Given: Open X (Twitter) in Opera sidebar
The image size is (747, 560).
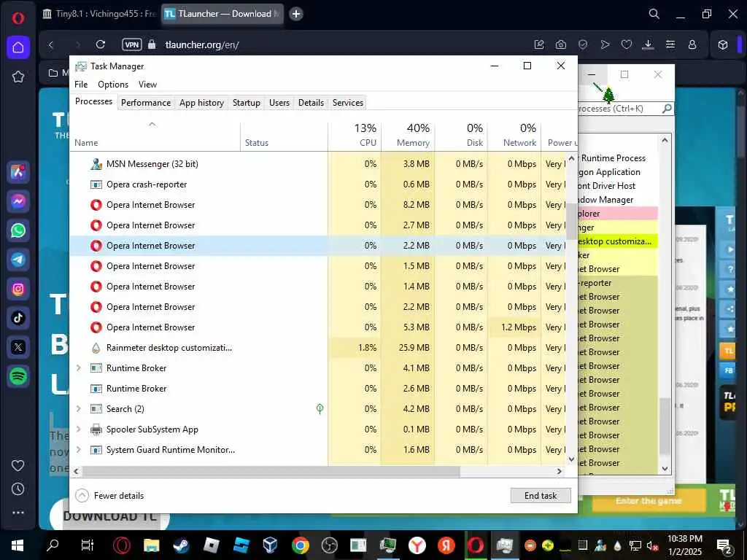Looking at the screenshot, I should (18, 347).
